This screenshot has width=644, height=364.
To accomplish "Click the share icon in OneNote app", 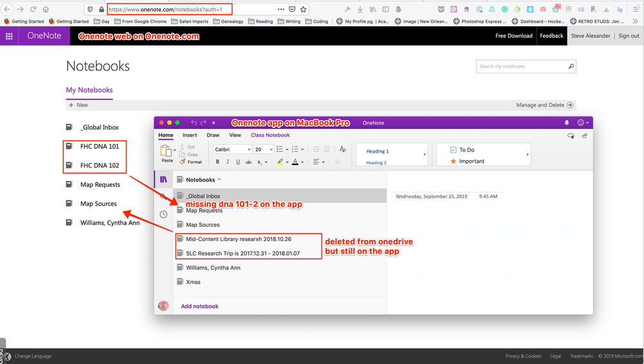I will tap(585, 135).
